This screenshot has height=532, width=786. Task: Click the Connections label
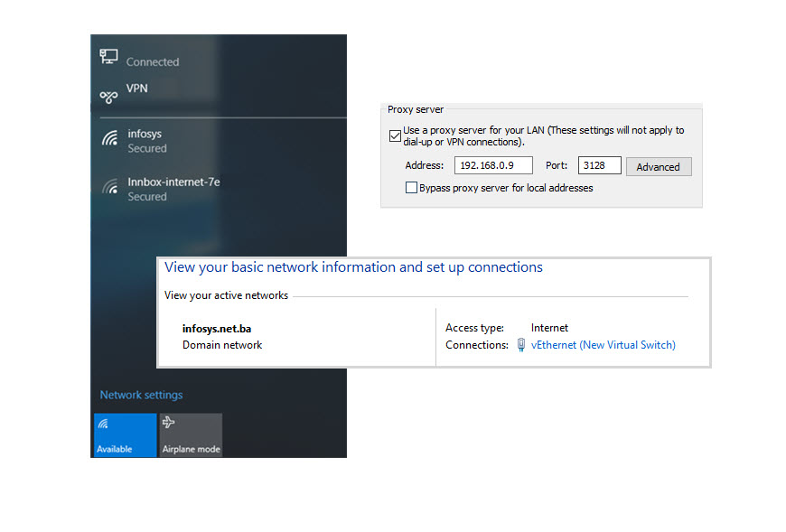pyautogui.click(x=477, y=345)
